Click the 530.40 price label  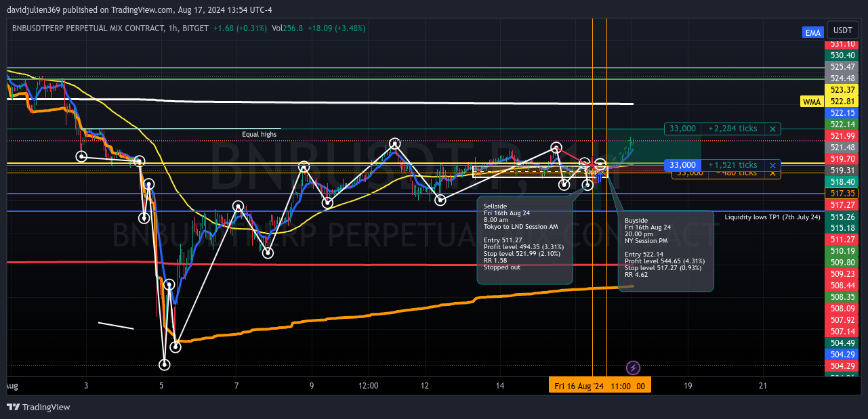(x=842, y=56)
